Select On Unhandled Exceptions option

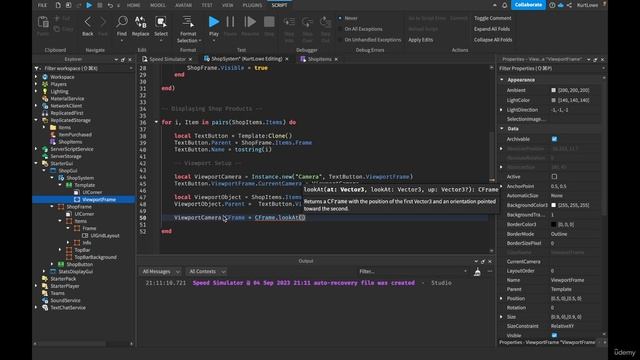340,40
